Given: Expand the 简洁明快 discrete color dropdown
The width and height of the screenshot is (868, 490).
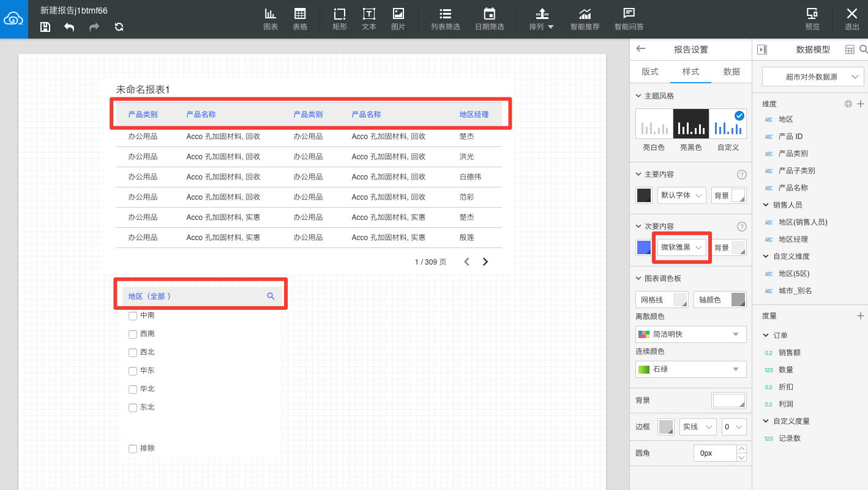Looking at the screenshot, I should pyautogui.click(x=690, y=334).
